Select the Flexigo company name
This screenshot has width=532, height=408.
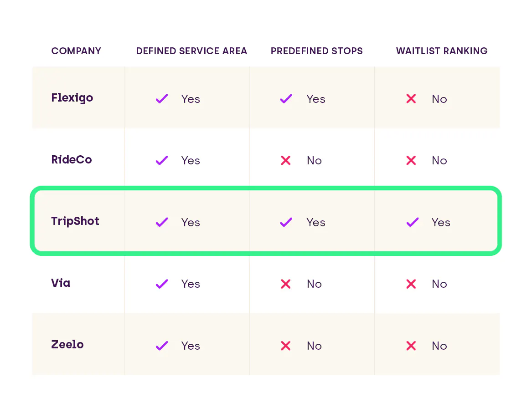click(72, 98)
